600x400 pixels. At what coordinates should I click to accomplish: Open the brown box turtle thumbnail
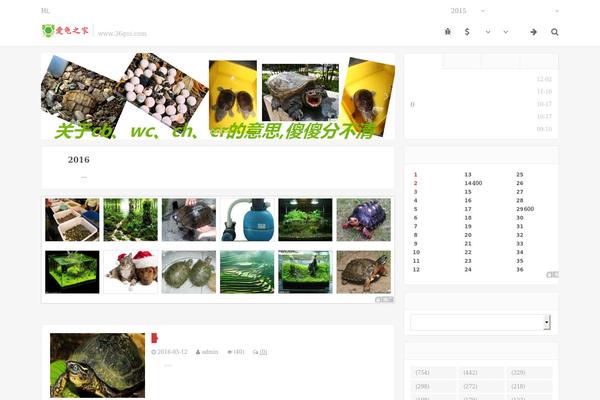[364, 272]
